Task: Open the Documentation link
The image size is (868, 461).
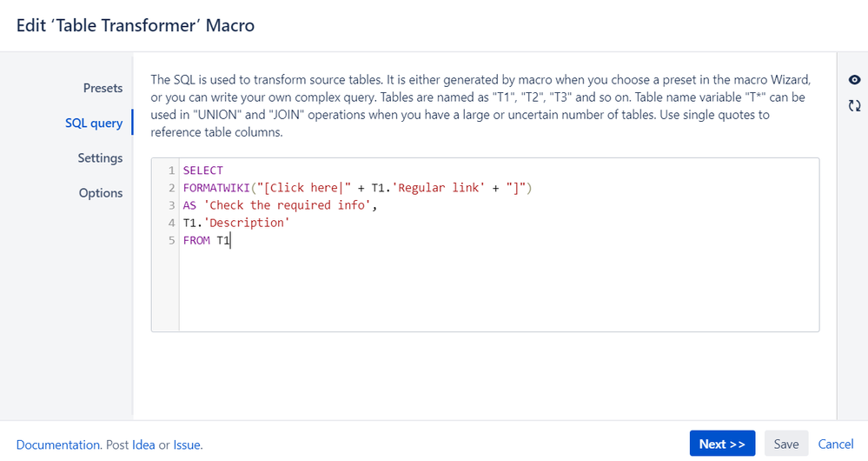Action: pyautogui.click(x=58, y=445)
